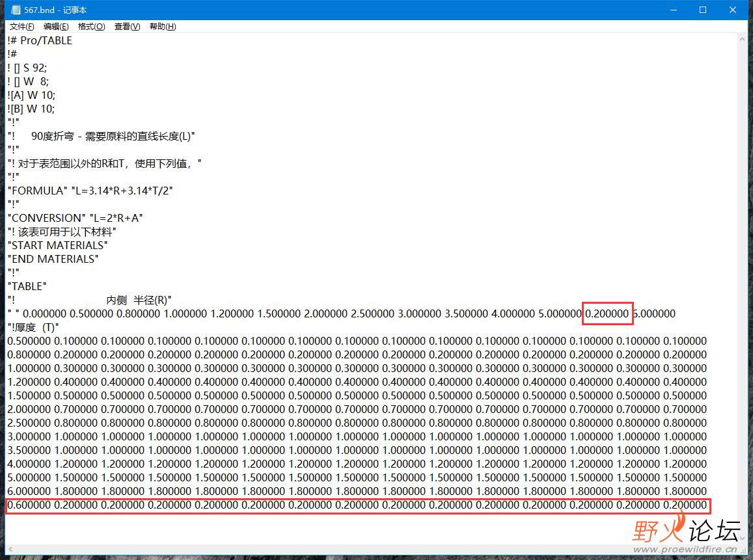Click the line '! [] W 8;'
Image resolution: width=753 pixels, height=560 pixels.
[28, 81]
